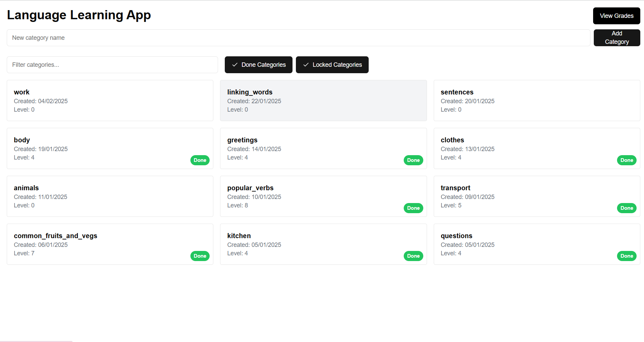Screen dimensions: 644x342
Task: Open the sentences category card
Action: tap(537, 101)
